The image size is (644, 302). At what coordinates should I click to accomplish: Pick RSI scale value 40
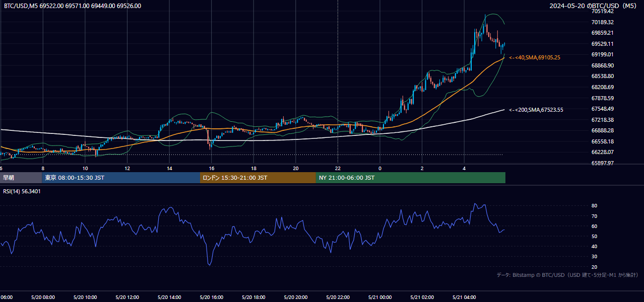(595, 246)
